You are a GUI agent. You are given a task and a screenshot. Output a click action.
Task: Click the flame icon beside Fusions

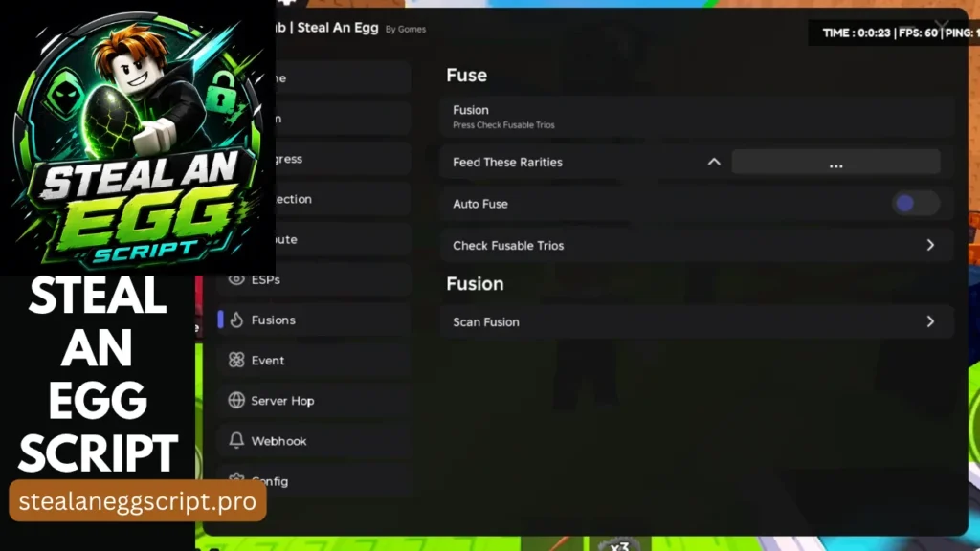236,320
